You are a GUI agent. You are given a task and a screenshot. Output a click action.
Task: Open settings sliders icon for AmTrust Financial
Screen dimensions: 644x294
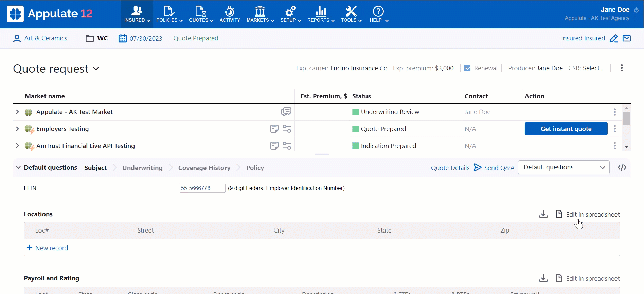287,146
